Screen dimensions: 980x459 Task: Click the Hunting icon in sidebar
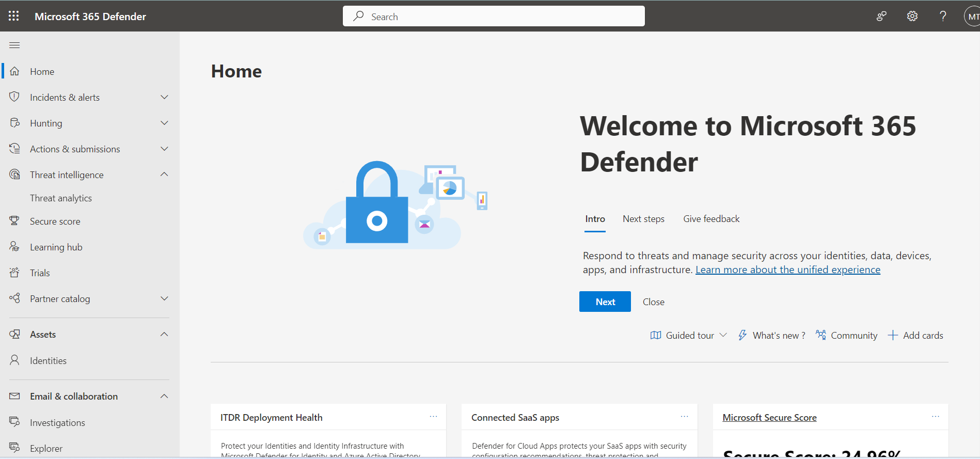14,123
